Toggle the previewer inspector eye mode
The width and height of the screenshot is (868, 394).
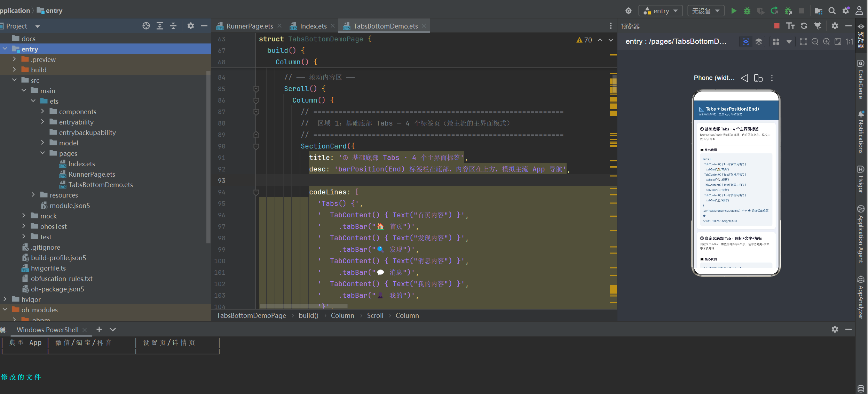[x=745, y=42]
